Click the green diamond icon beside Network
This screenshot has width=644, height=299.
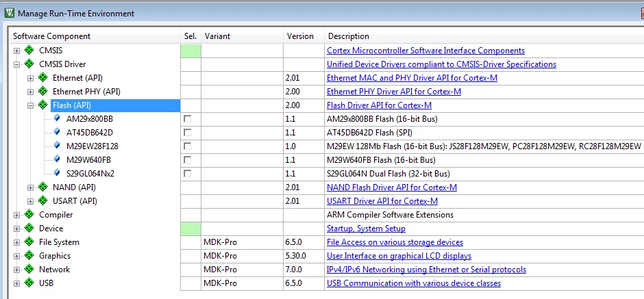pyautogui.click(x=29, y=269)
